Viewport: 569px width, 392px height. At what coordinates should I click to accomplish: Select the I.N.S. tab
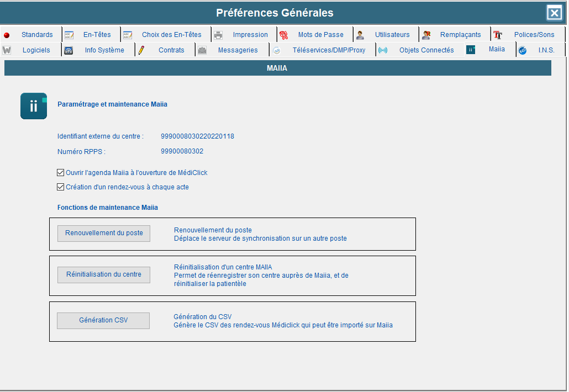pyautogui.click(x=546, y=50)
